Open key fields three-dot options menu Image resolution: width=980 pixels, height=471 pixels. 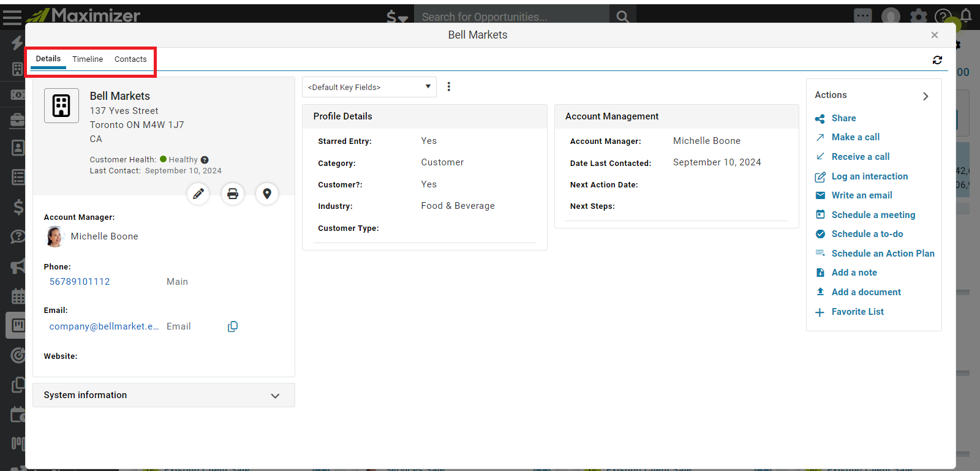click(449, 87)
